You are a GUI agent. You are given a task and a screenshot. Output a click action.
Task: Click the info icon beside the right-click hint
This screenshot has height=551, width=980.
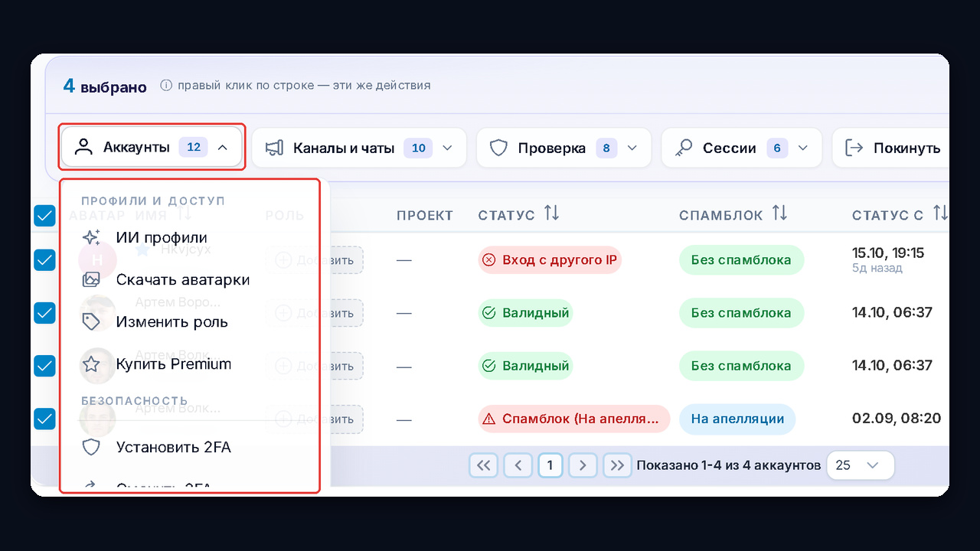166,86
